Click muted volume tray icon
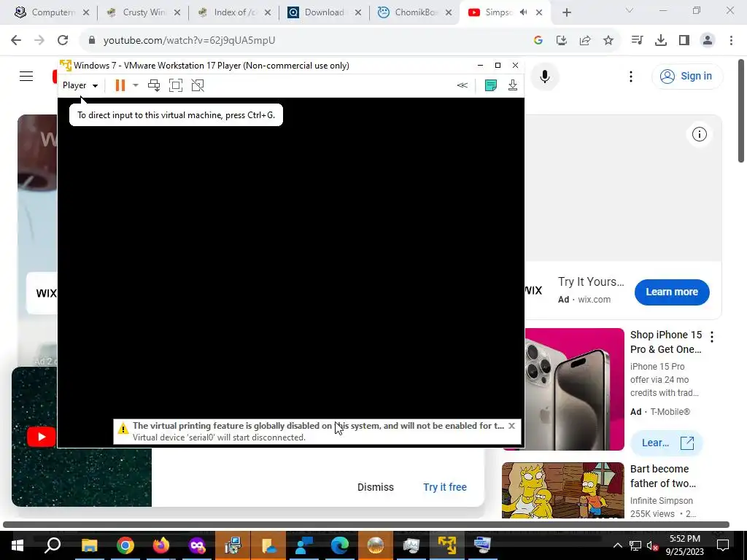Image resolution: width=747 pixels, height=560 pixels. coord(652,545)
